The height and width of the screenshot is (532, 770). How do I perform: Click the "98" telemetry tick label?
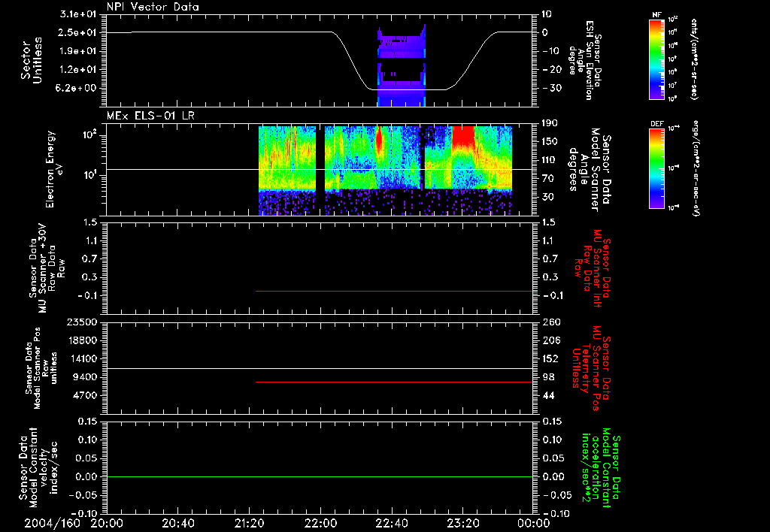click(x=547, y=377)
